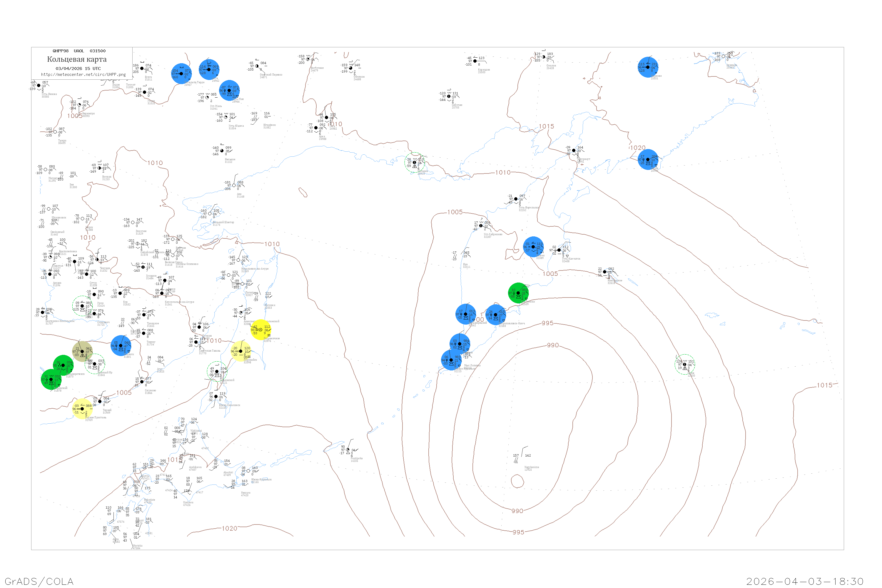Click the GrADS/COLA credit text
This screenshot has height=588, width=882.
(39, 582)
